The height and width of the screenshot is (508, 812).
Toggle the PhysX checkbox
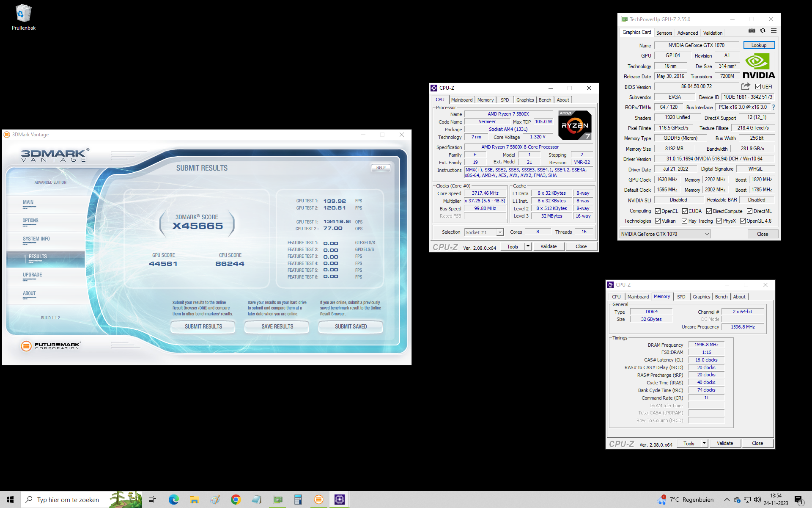pos(719,221)
